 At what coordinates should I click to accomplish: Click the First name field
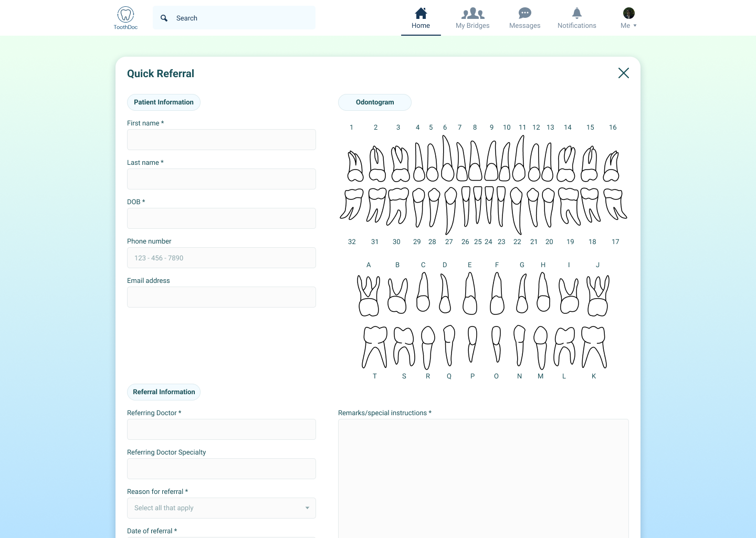pyautogui.click(x=222, y=140)
